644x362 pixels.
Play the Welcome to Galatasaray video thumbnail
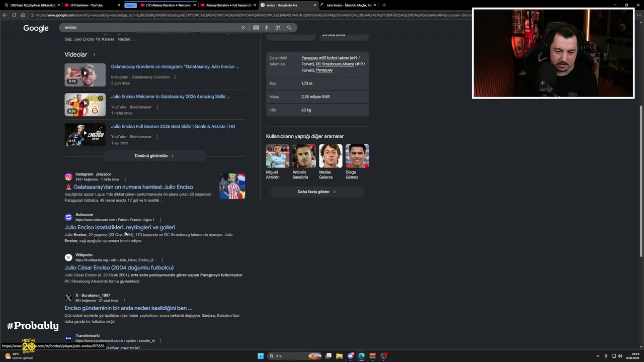pyautogui.click(x=85, y=105)
